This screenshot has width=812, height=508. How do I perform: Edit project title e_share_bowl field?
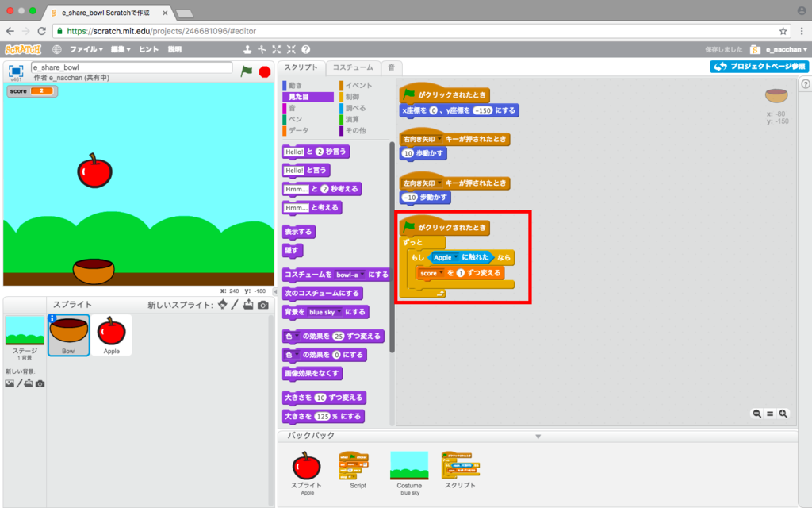132,67
